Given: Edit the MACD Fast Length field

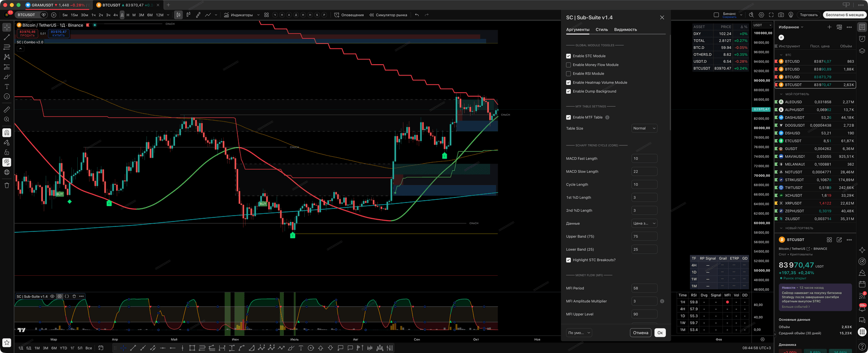Looking at the screenshot, I should coord(644,159).
